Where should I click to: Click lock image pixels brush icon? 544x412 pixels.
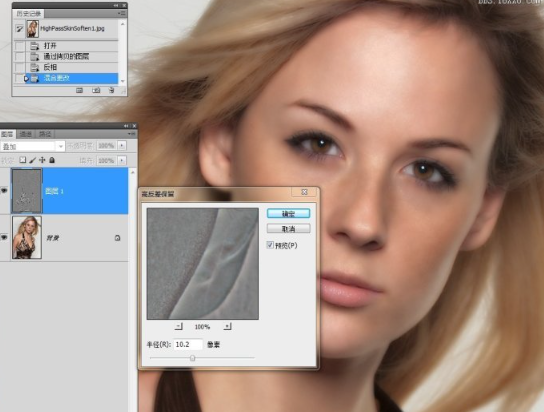click(32, 160)
